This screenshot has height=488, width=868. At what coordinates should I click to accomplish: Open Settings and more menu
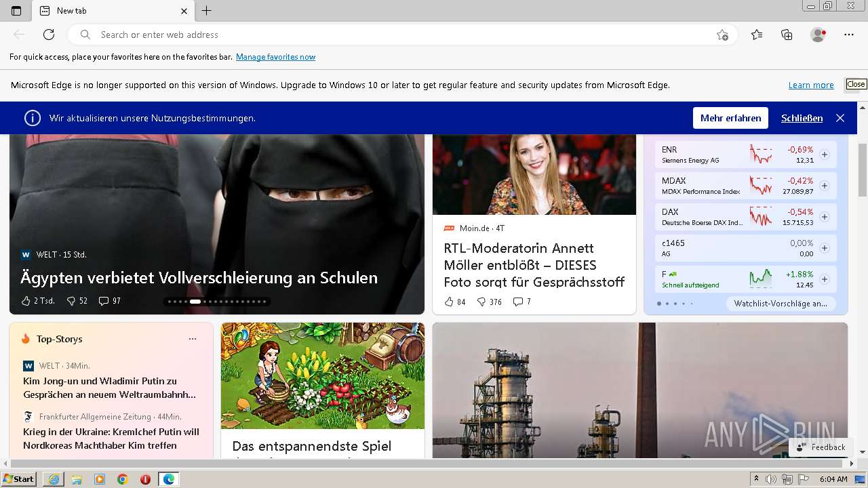(x=849, y=35)
